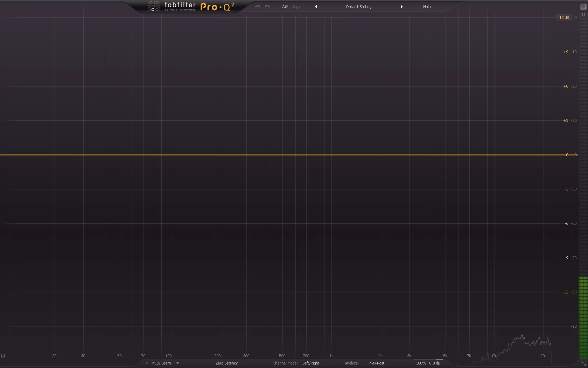588x368 pixels.
Task: Click the "+9" gain scale label
Action: point(566,52)
